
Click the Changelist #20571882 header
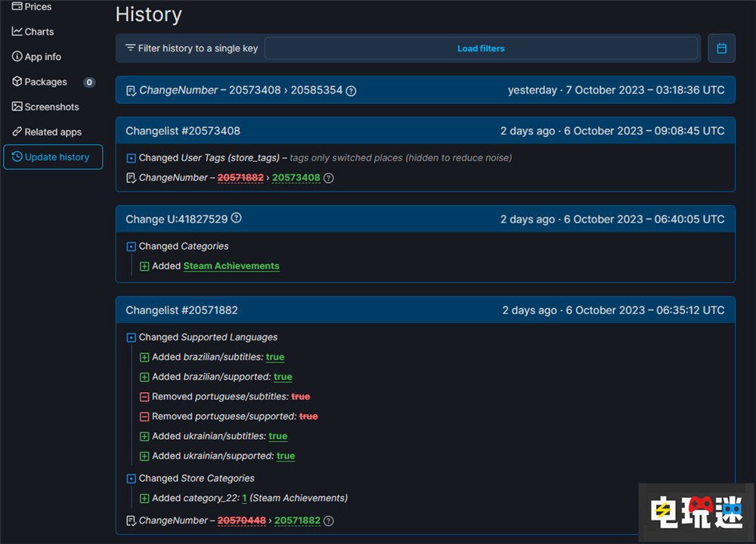(182, 310)
